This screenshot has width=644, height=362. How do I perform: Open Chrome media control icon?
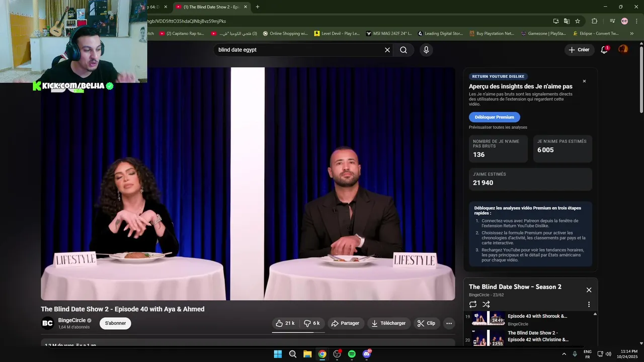click(x=612, y=21)
